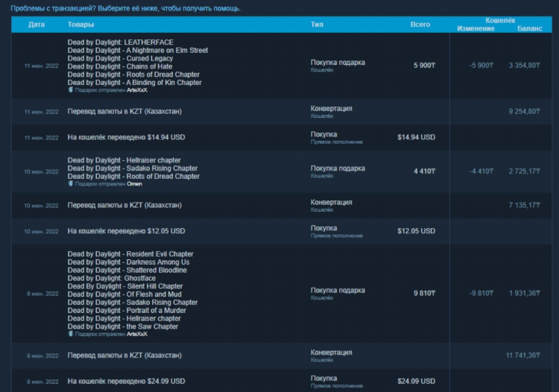Image resolution: width=559 pixels, height=392 pixels.
Task: Click the 'Баланс' column subheader
Action: (530, 28)
